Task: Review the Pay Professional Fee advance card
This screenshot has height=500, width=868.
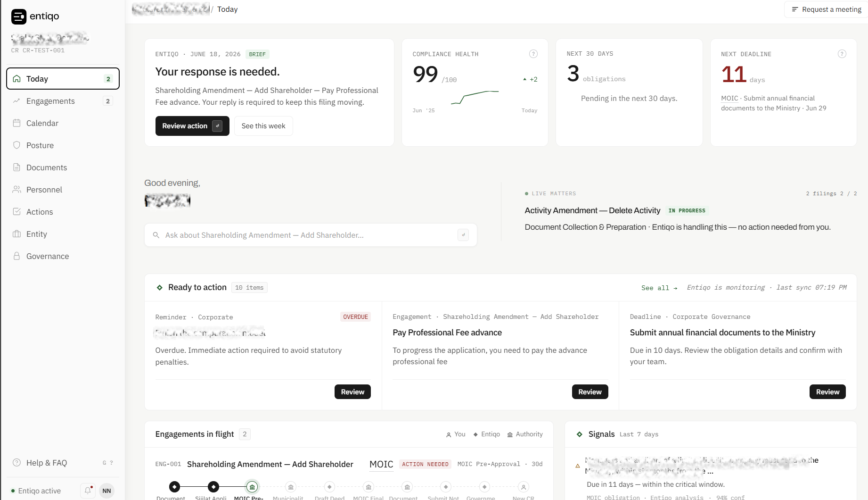Action: (x=590, y=392)
